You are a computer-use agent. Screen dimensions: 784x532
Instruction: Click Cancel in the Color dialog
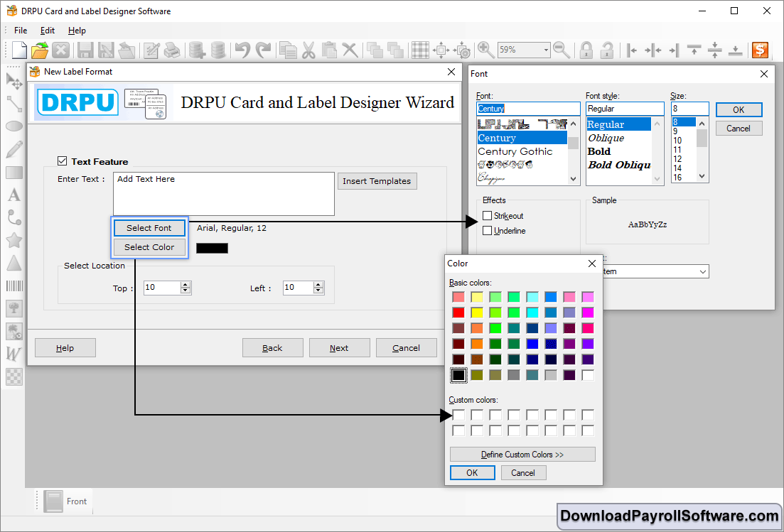tap(523, 472)
